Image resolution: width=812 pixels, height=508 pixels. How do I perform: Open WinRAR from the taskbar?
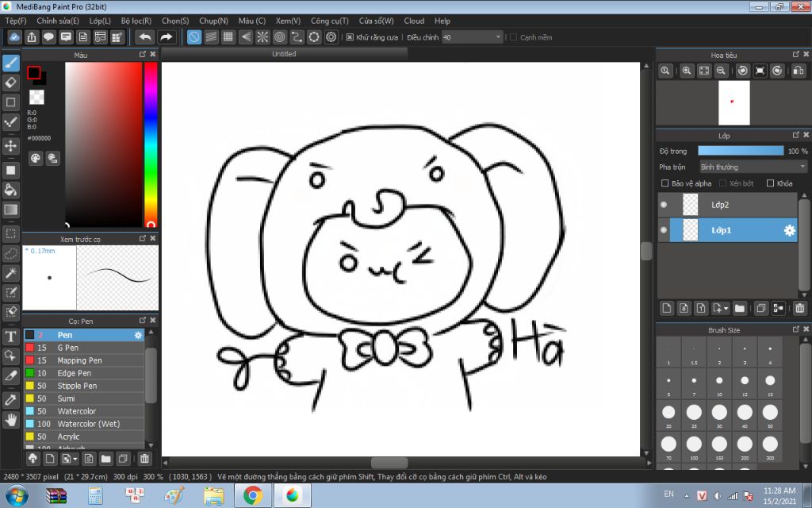click(x=56, y=495)
